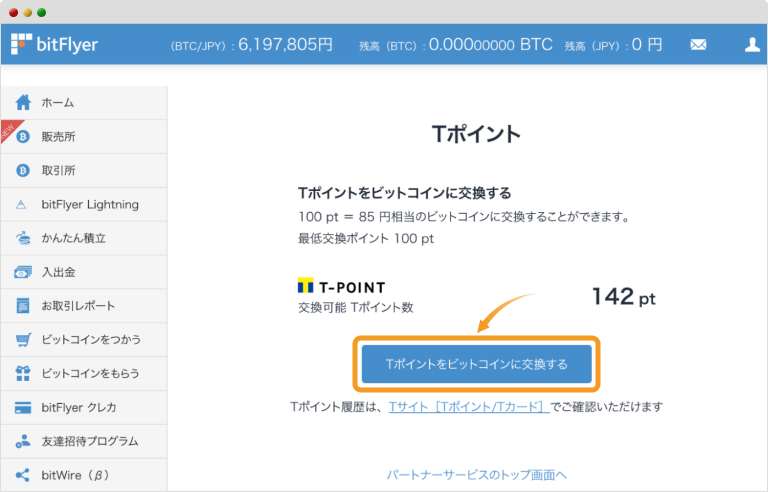Open the mail envelope icon in header
Image resolution: width=768 pixels, height=492 pixels.
click(x=698, y=45)
